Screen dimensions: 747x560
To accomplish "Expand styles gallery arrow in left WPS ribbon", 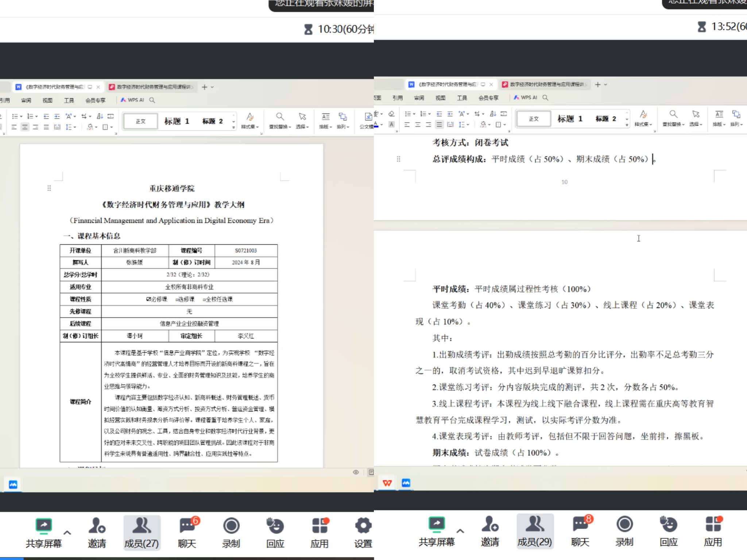I will tap(234, 127).
